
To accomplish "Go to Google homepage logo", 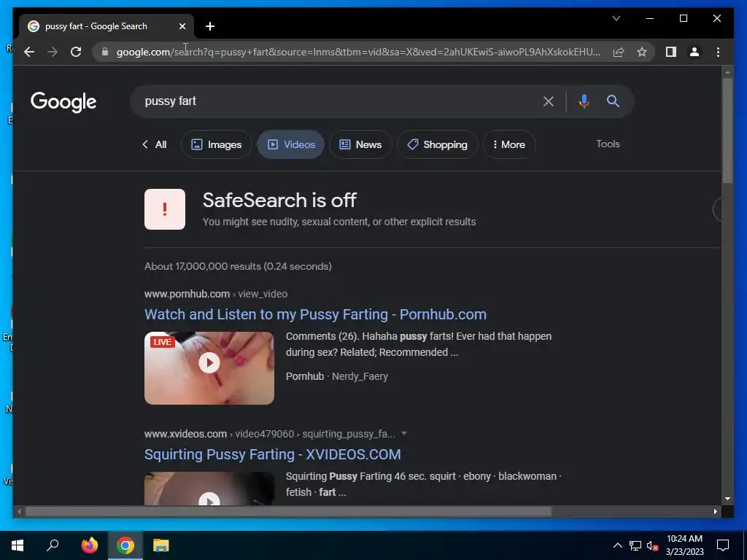I will (x=63, y=102).
